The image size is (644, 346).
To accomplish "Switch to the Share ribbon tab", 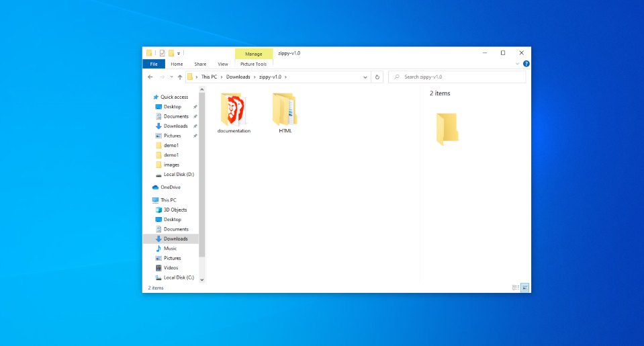I will coord(200,64).
